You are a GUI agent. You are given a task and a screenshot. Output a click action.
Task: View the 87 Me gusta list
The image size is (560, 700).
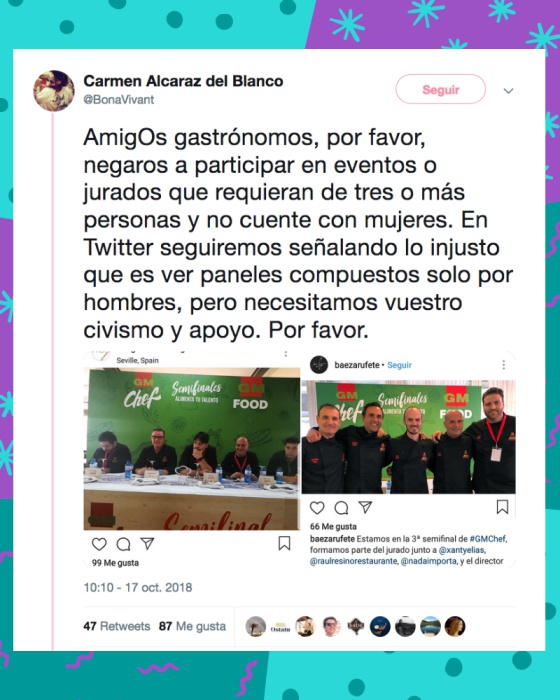click(x=192, y=626)
